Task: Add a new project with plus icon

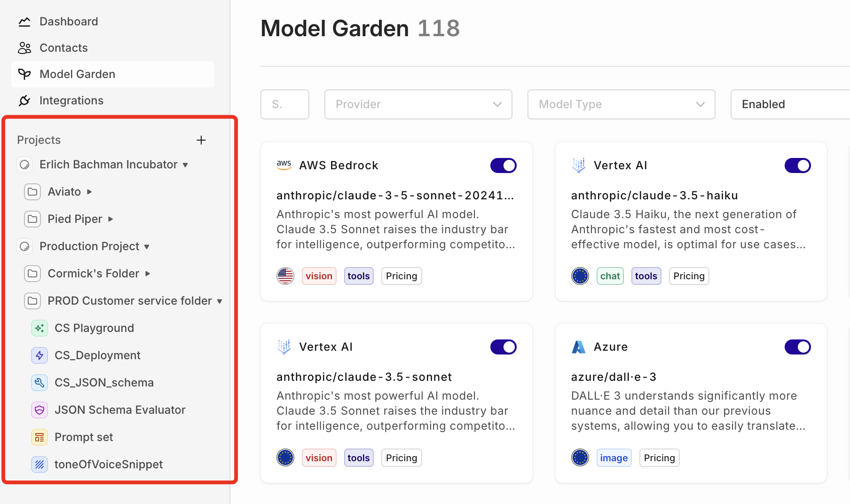Action: [201, 140]
